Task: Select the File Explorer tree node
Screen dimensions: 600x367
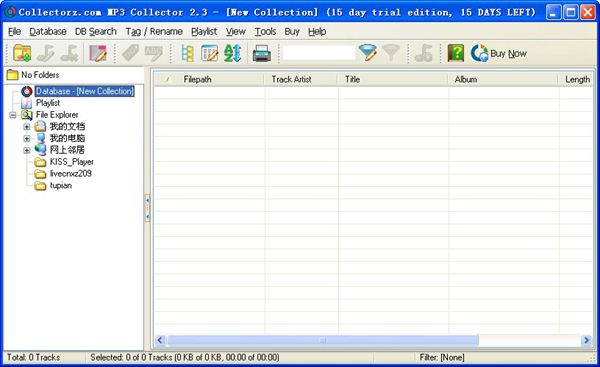Action: pyautogui.click(x=57, y=115)
